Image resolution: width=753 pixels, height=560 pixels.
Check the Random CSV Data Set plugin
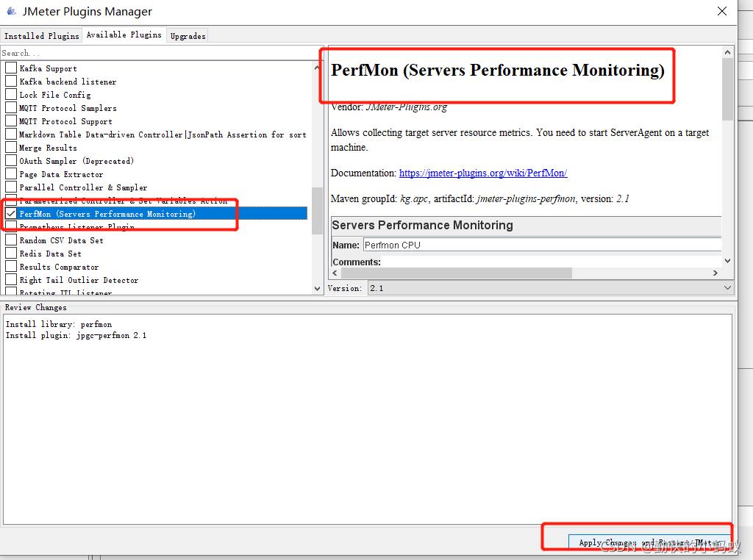11,240
